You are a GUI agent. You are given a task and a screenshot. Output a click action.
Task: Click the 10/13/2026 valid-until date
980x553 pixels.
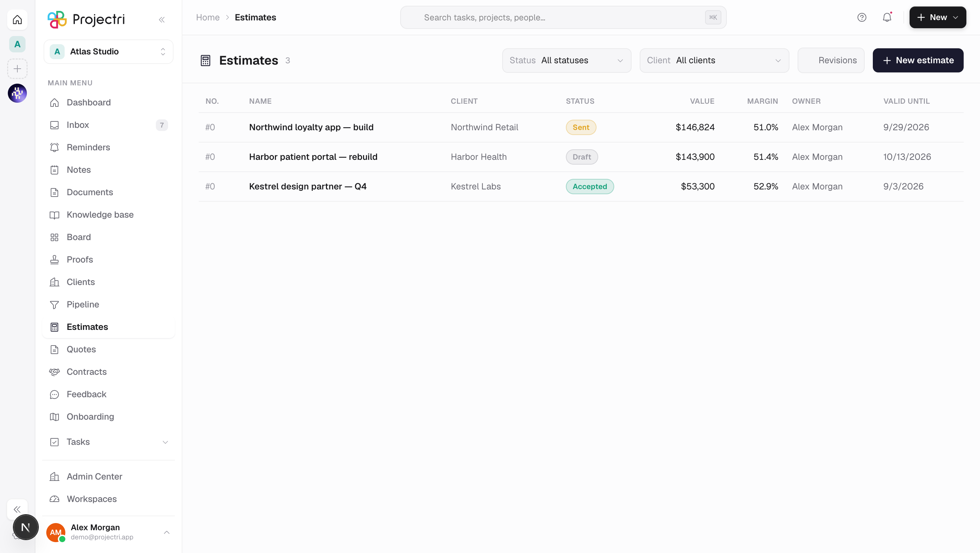click(x=907, y=157)
